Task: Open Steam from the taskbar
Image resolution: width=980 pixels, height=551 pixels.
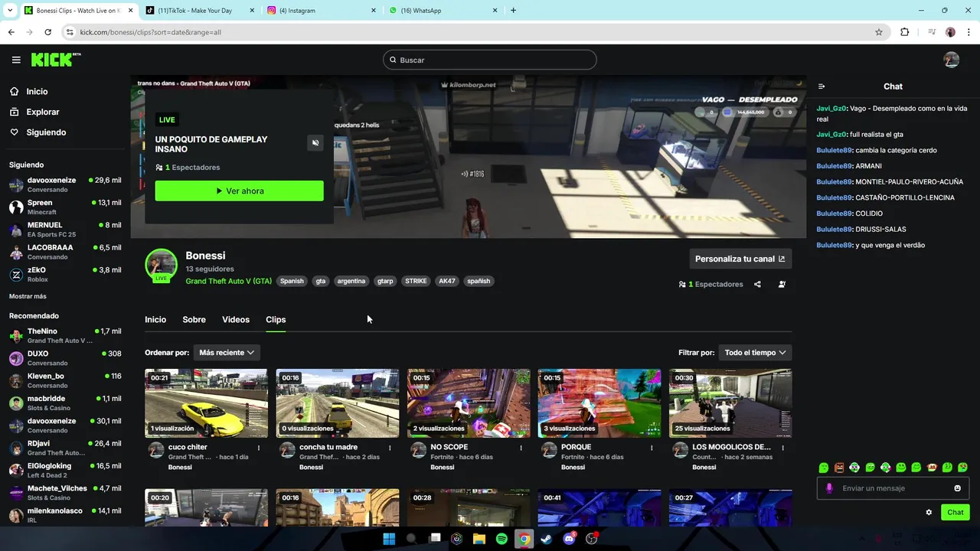Action: click(546, 539)
